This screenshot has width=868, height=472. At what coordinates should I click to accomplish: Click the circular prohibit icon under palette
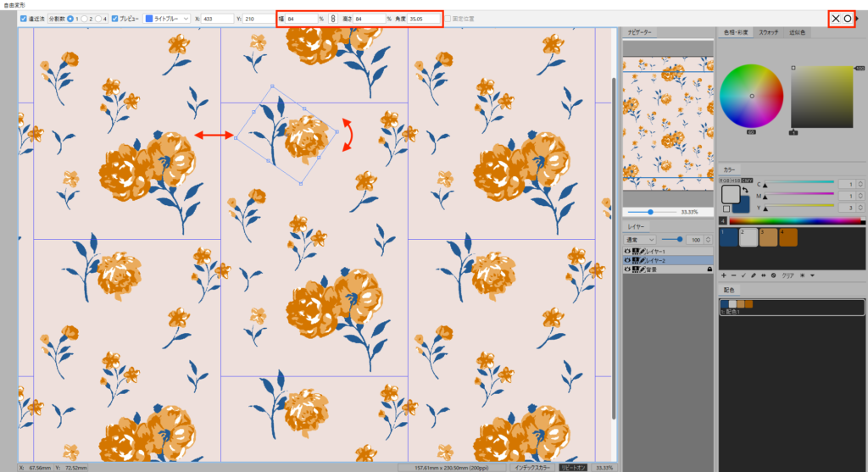click(773, 275)
